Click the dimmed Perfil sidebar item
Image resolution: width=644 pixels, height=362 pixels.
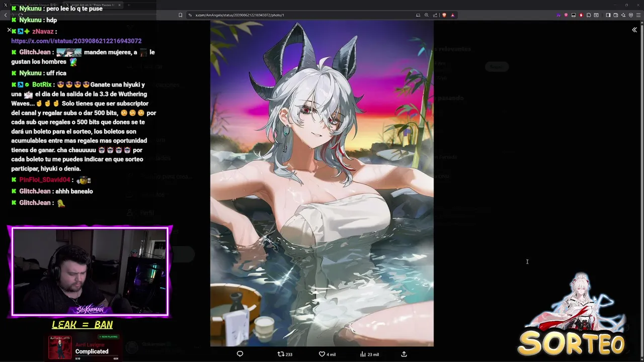pos(147,213)
